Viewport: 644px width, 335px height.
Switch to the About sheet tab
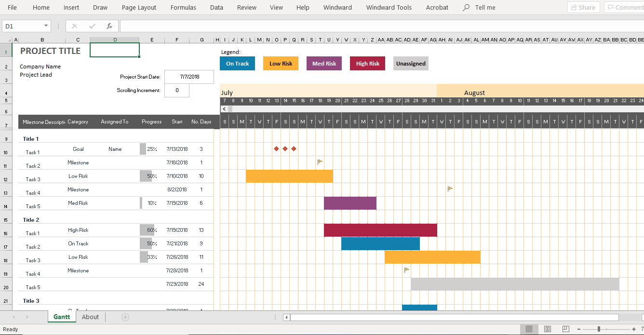point(90,317)
